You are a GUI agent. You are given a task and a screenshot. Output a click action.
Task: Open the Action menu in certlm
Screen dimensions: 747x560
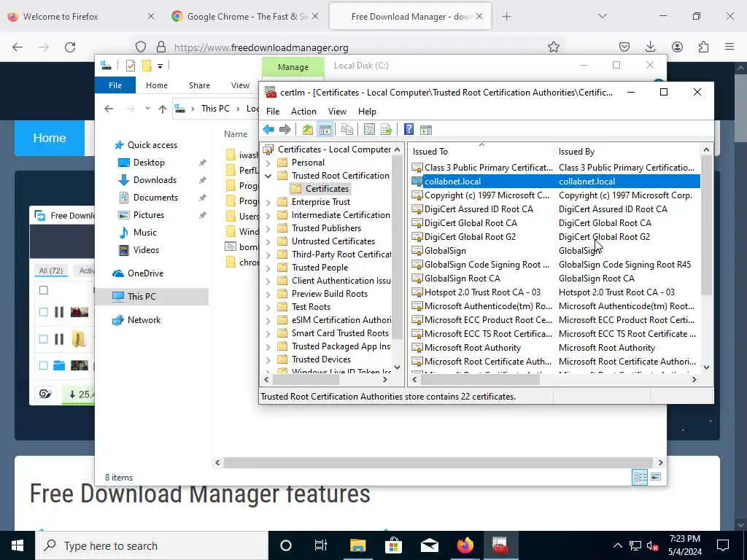(x=303, y=112)
